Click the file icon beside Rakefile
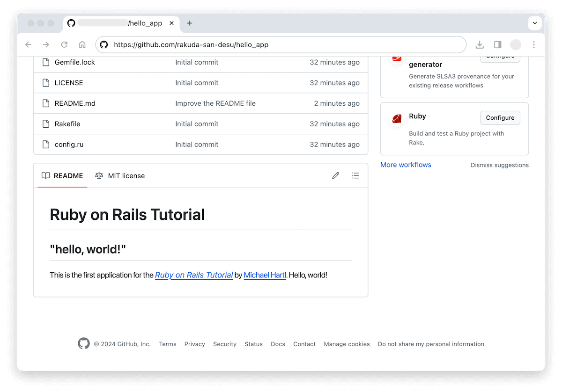This screenshot has height=392, width=562. [46, 124]
